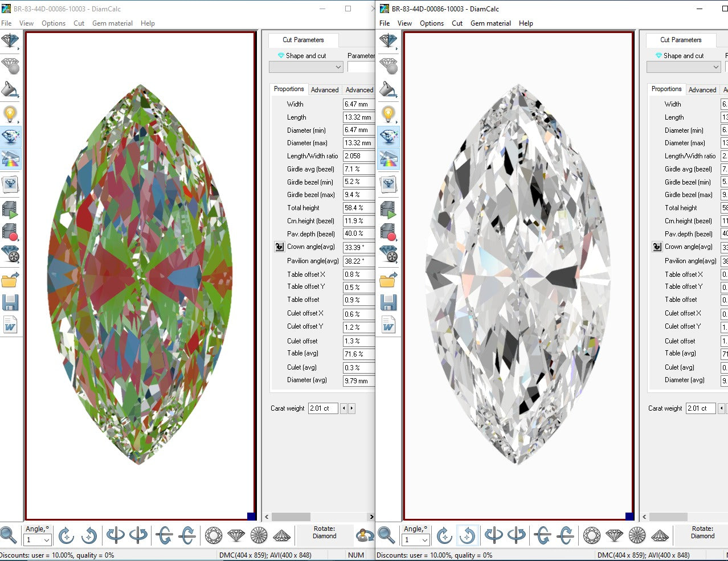Click carat weight left arrow, left window

(x=343, y=408)
